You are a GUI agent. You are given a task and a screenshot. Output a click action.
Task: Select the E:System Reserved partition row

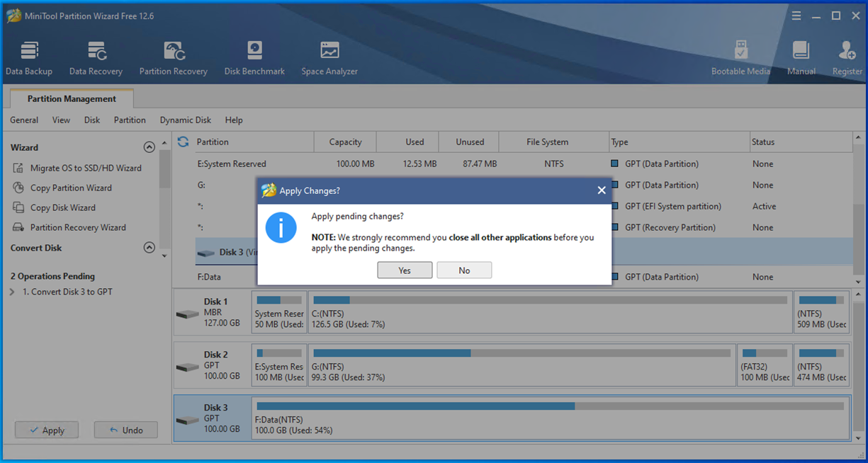coord(523,164)
